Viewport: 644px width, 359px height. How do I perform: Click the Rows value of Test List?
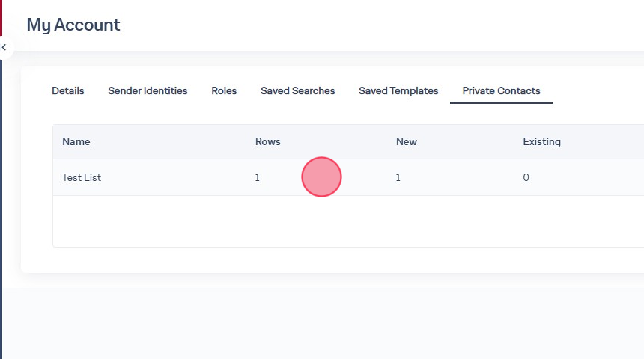point(258,178)
